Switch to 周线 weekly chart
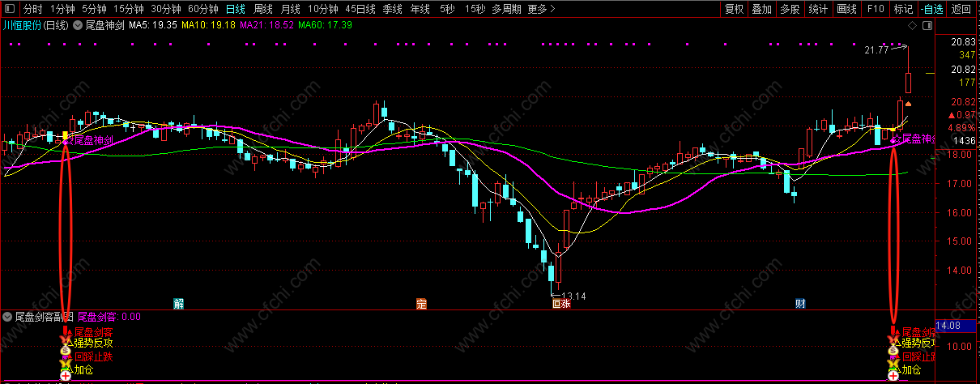Viewport: 980px width, 384px height. [x=262, y=10]
